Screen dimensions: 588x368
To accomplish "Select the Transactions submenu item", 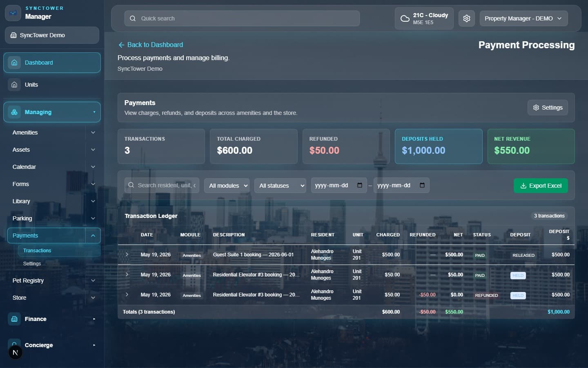I will [x=59, y=251].
